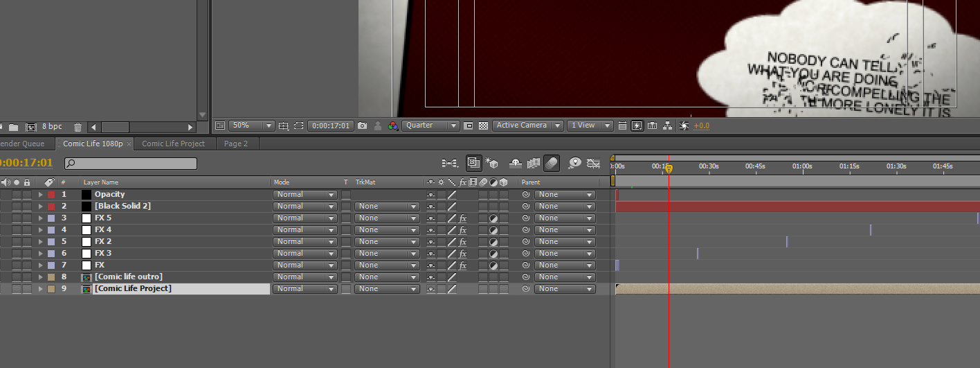This screenshot has height=368, width=980.
Task: Click label column tag header icon
Action: 49,182
